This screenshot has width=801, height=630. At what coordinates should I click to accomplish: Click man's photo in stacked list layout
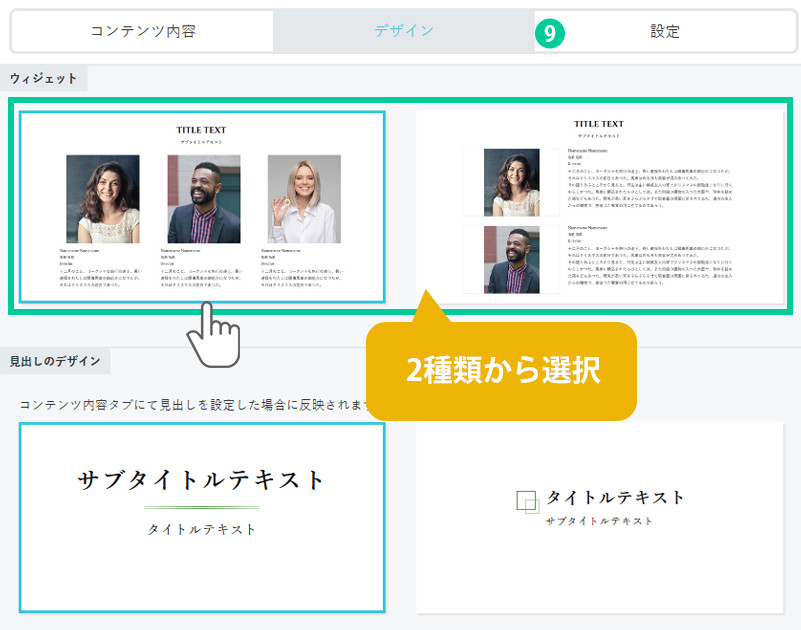pyautogui.click(x=511, y=259)
